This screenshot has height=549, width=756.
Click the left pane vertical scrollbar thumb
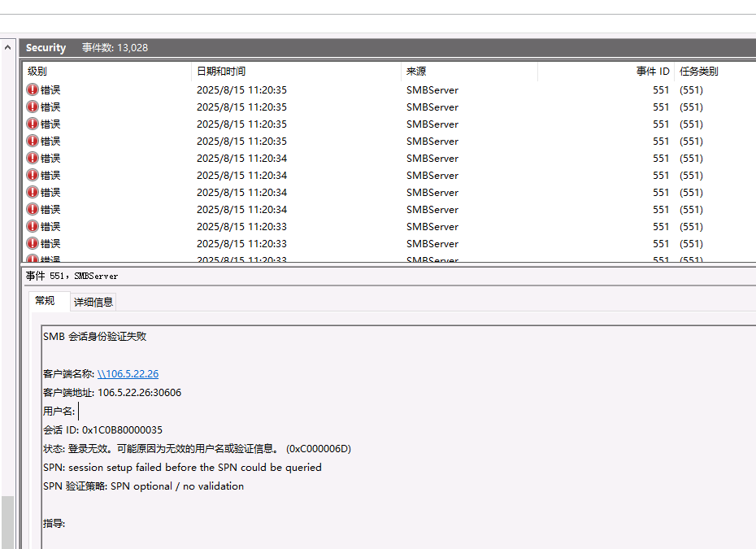[x=7, y=521]
